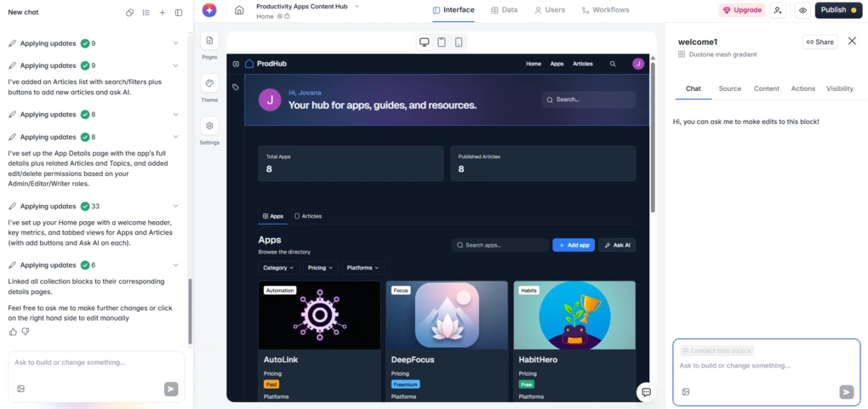
Task: Click the tag icon left of welcome banner
Action: click(236, 87)
